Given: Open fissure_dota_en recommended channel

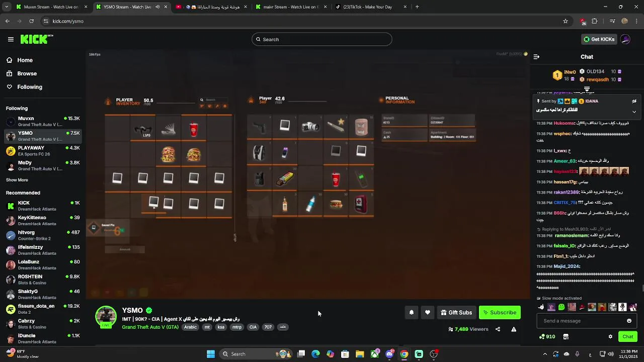Looking at the screenshot, I should click(43, 309).
